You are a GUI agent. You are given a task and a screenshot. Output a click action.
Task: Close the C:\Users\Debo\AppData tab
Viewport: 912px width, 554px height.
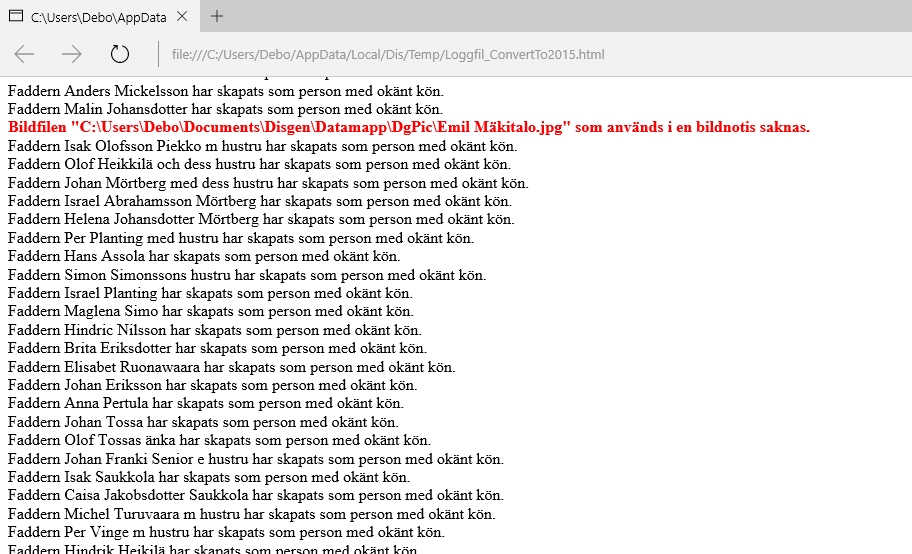[x=182, y=16]
